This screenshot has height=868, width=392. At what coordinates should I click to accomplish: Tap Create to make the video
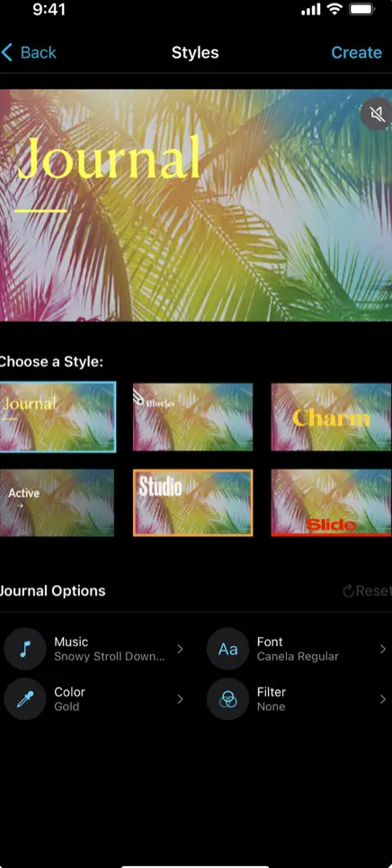356,53
